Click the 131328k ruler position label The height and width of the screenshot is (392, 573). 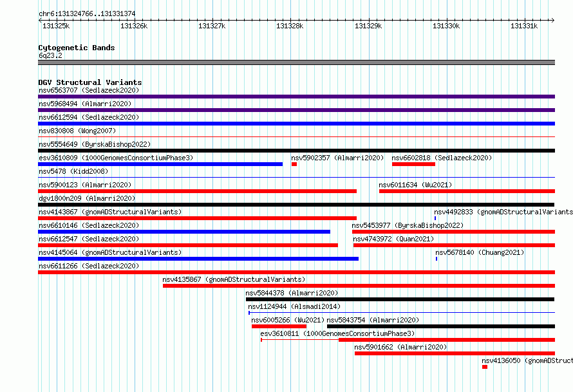point(290,26)
